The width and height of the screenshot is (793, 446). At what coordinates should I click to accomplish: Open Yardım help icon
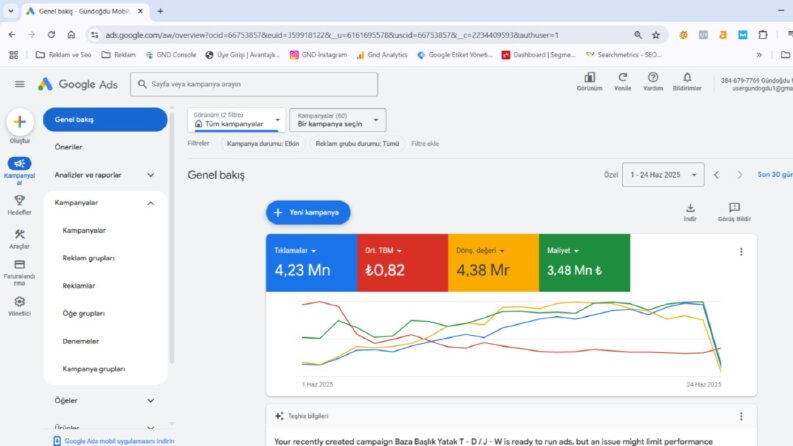(653, 77)
